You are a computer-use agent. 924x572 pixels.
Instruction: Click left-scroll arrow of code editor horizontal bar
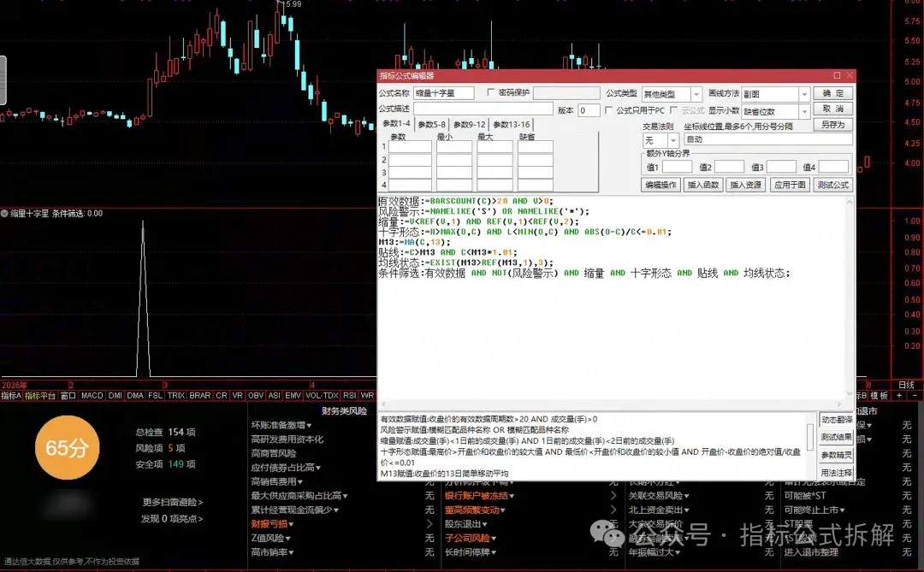[384, 404]
